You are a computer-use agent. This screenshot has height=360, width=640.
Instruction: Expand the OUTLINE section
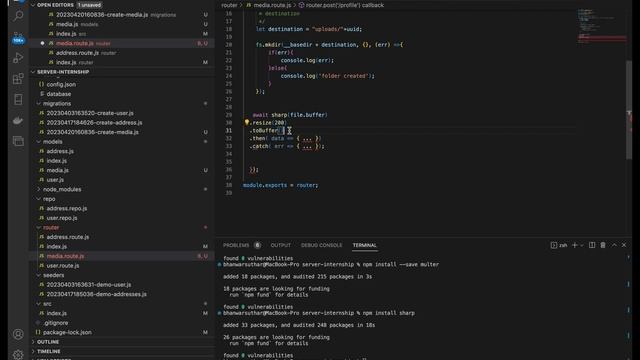pyautogui.click(x=48, y=342)
